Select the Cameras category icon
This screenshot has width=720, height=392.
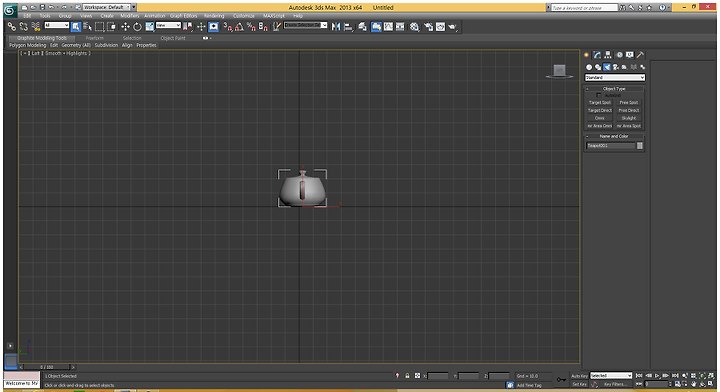pos(616,67)
